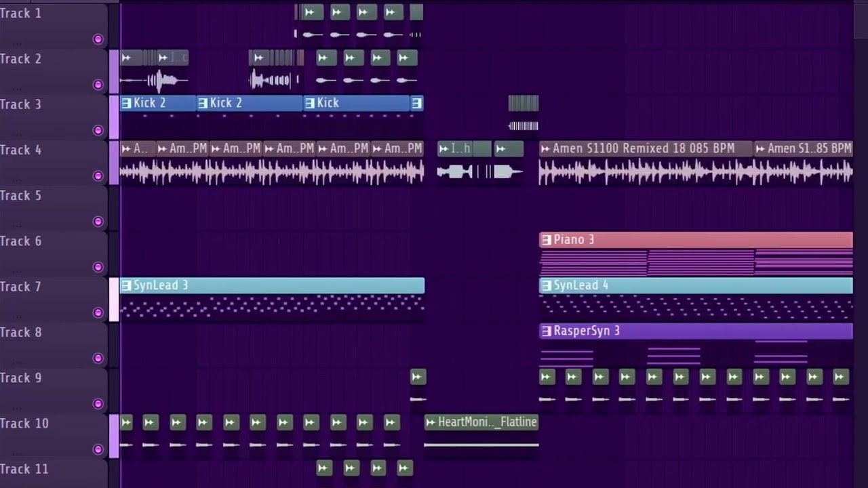
Task: Open the Amen S1..85 BPM clip menu icon
Action: (761, 148)
